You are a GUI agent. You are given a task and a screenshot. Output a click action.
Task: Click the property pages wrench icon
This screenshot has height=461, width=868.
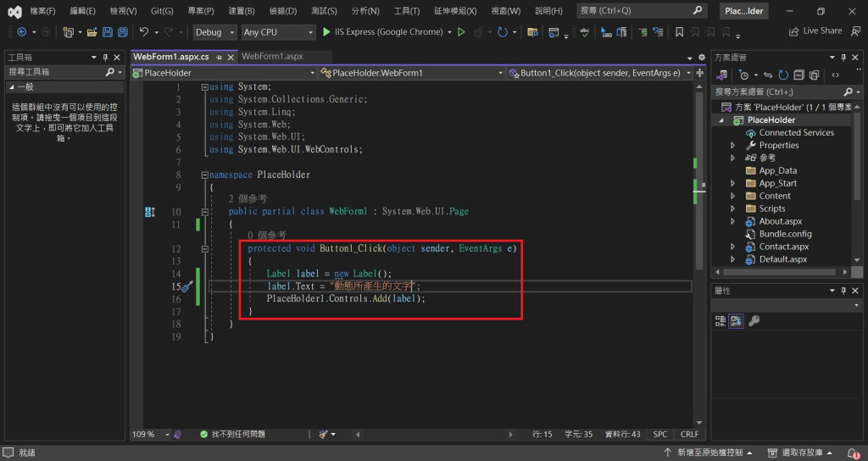coord(754,320)
